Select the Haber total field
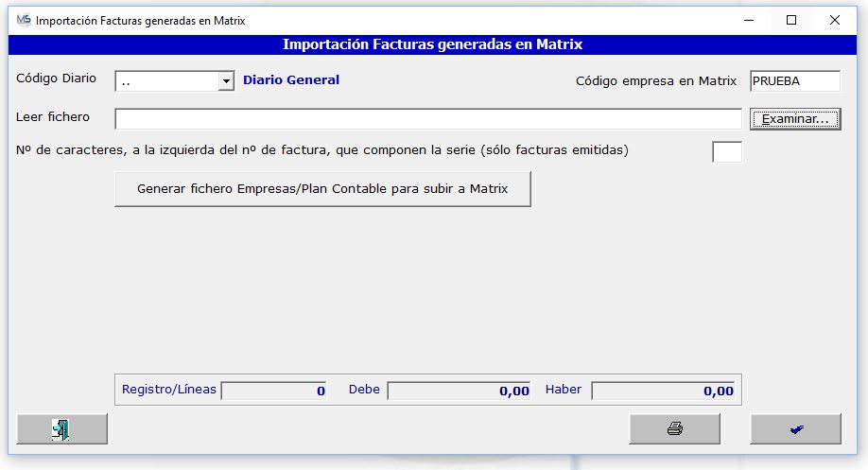This screenshot has height=470, width=868. click(x=663, y=391)
